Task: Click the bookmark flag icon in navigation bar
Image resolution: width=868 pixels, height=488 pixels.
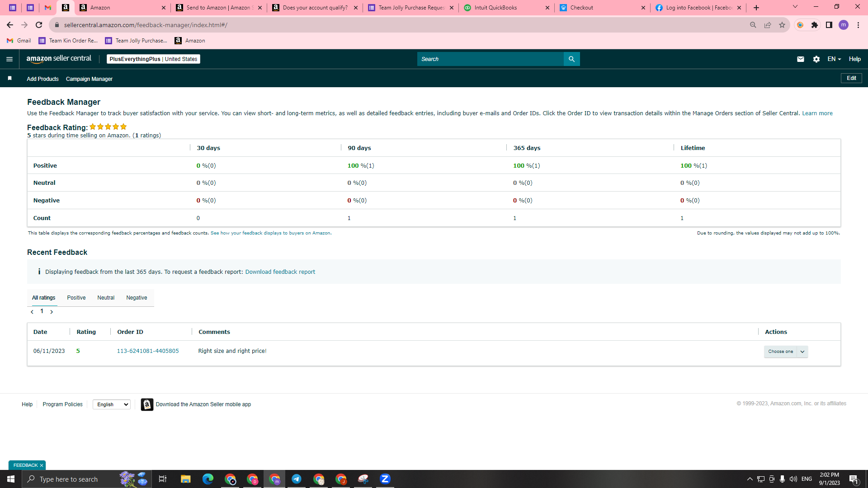Action: [9, 79]
